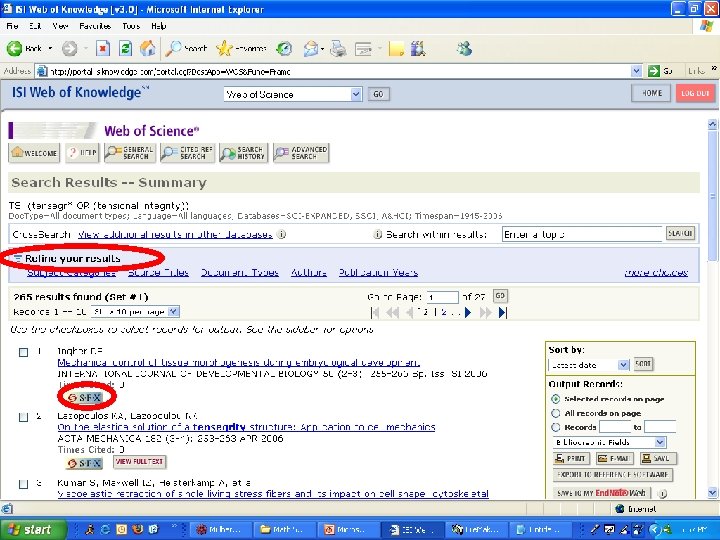720x540 pixels.
Task: Click Export to Reference Software button
Action: (613, 475)
